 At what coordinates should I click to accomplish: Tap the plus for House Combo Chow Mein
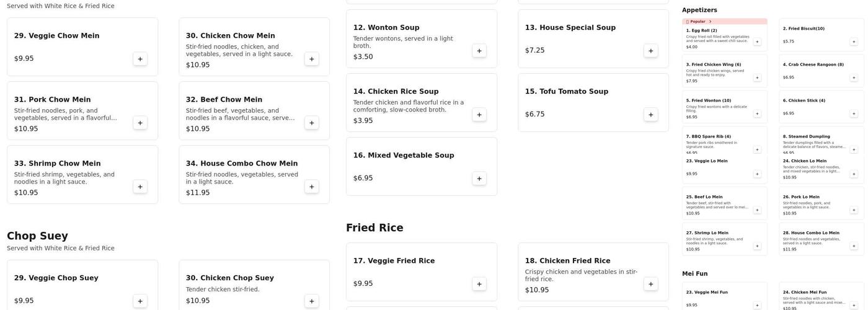click(312, 187)
